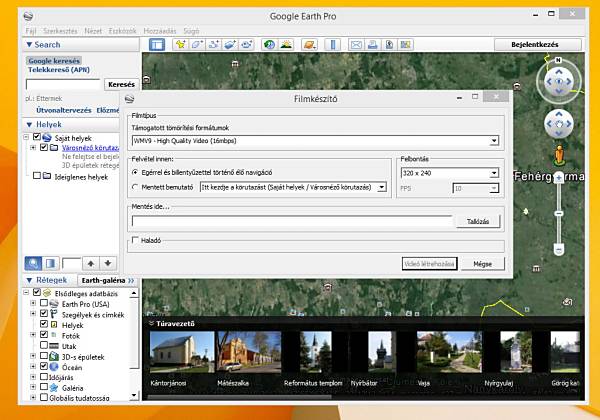Viewport: 600px width, 420px height.
Task: Open the Szerkesztés menu
Action: [x=60, y=31]
